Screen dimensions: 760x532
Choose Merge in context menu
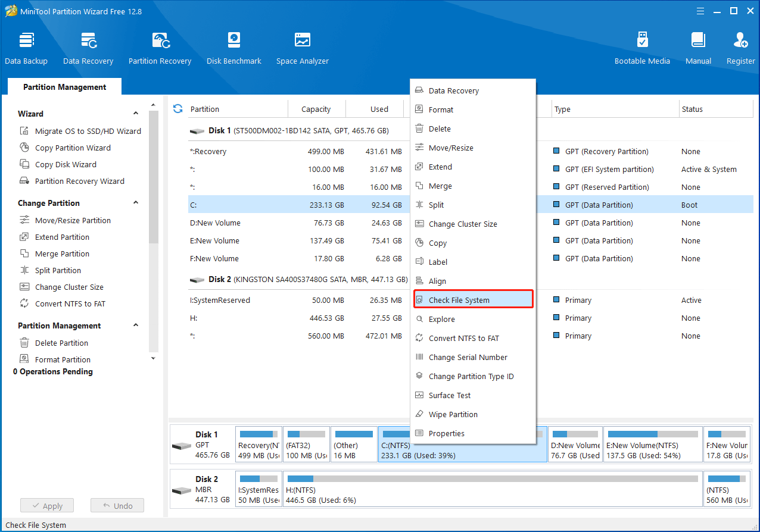[x=473, y=186]
